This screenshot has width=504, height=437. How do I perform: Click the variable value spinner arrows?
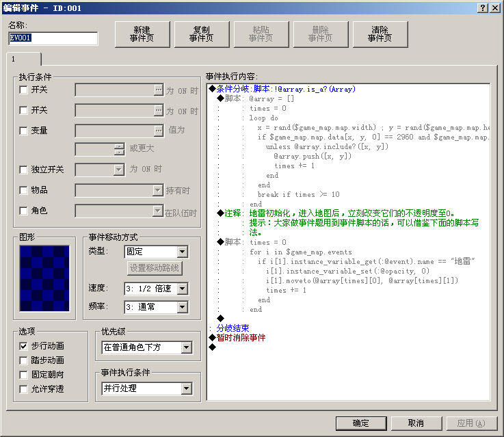pos(119,149)
